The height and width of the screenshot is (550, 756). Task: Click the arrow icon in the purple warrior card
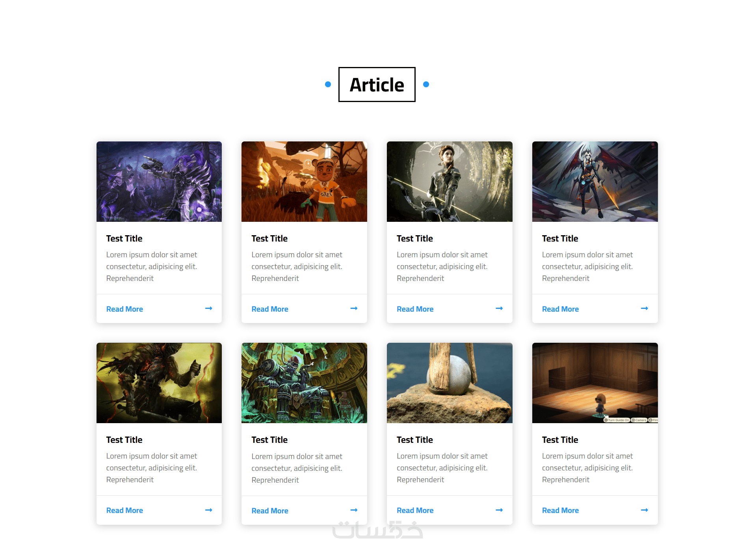(208, 308)
